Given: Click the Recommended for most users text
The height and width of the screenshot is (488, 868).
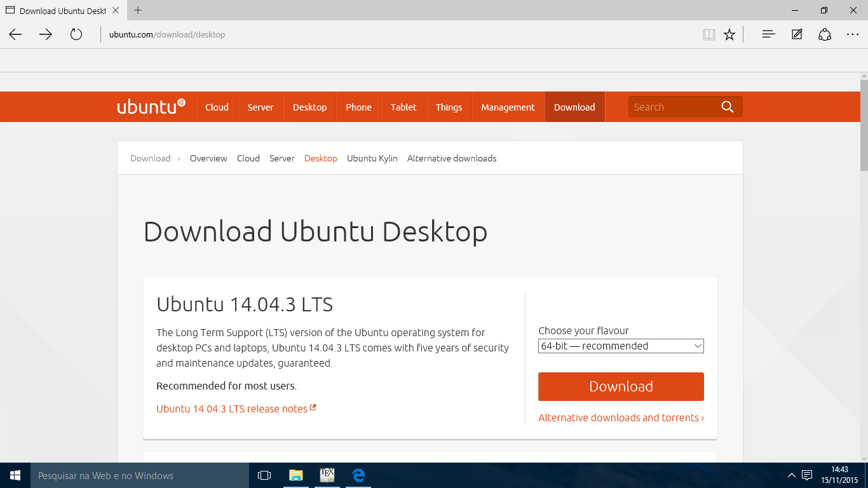Looking at the screenshot, I should point(226,386).
